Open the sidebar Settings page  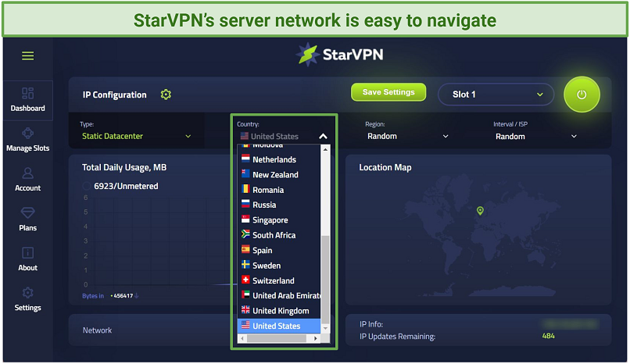coord(27,299)
